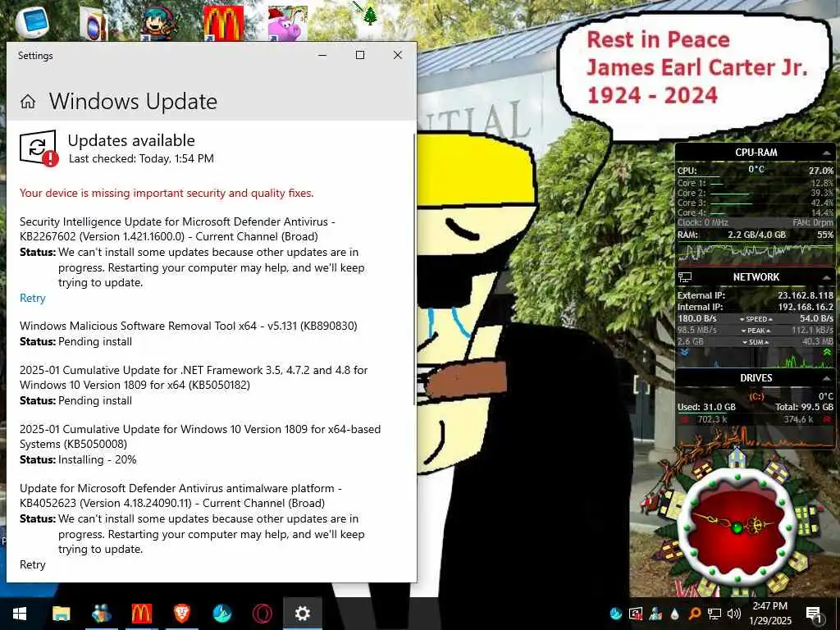
Task: Click 'Last checked: Today, 1:54 PM' text
Action: click(141, 158)
